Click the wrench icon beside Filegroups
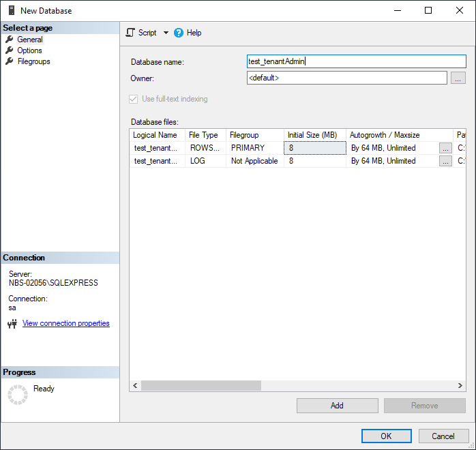This screenshot has width=476, height=450. [10, 61]
